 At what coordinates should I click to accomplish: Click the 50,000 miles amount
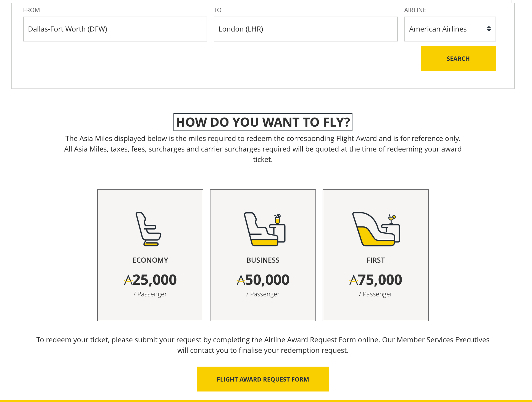267,280
